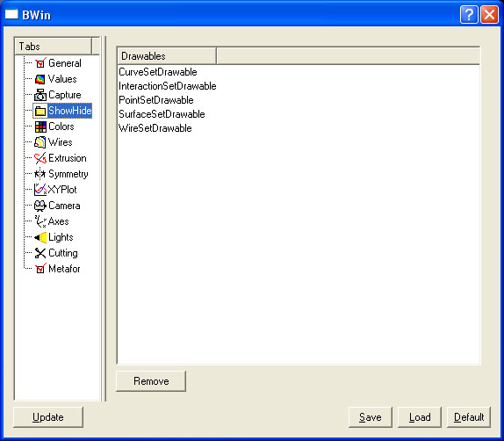The width and height of the screenshot is (504, 441).
Task: Open the Wires label in the tree
Action: pyautogui.click(x=60, y=142)
